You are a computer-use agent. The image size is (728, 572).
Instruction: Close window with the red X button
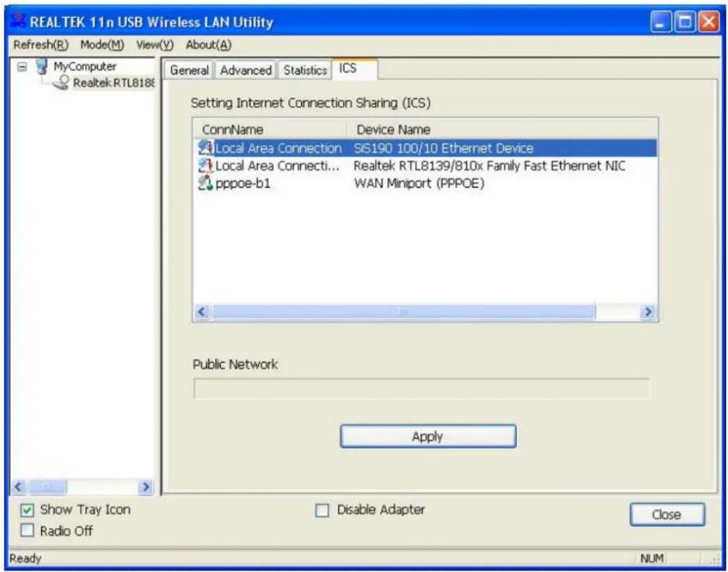(x=708, y=22)
